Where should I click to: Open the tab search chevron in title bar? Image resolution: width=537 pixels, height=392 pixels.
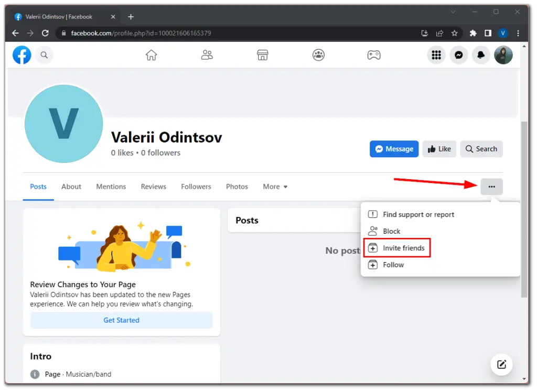tap(453, 12)
